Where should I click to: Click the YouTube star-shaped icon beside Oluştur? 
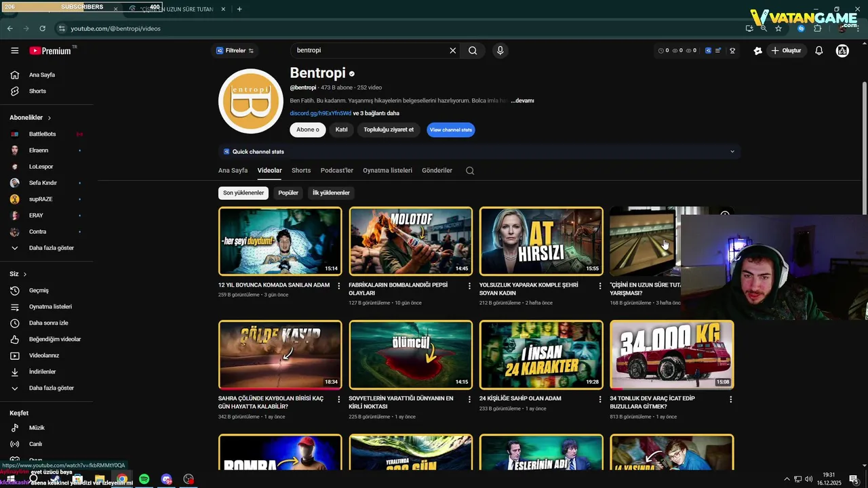758,51
